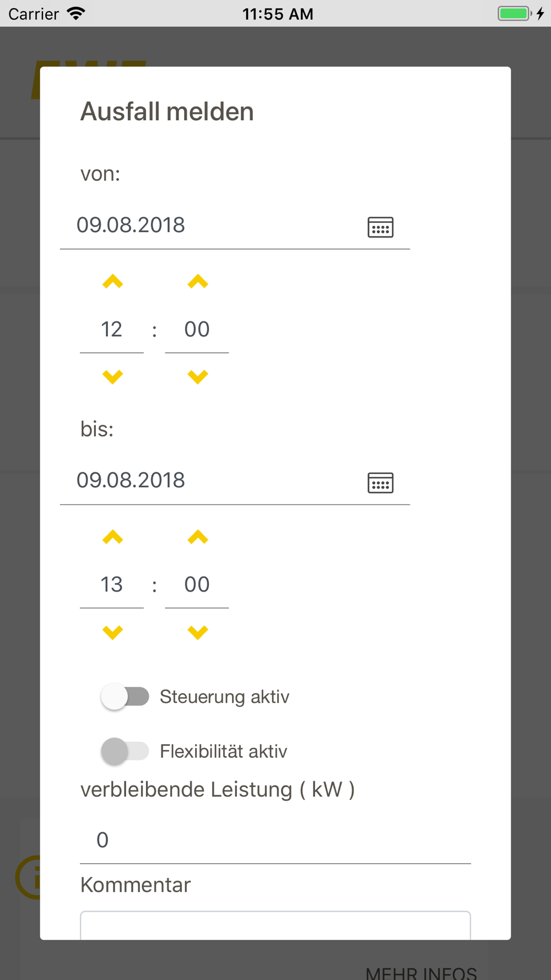This screenshot has width=551, height=980.
Task: Decrease the 'bis' hour with down arrow
Action: [x=112, y=632]
